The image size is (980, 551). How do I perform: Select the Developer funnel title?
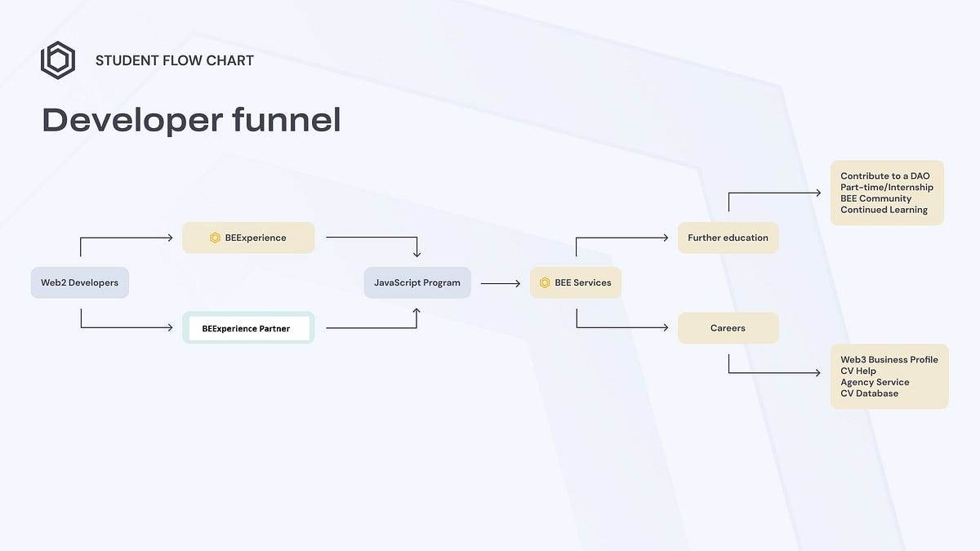tap(191, 120)
